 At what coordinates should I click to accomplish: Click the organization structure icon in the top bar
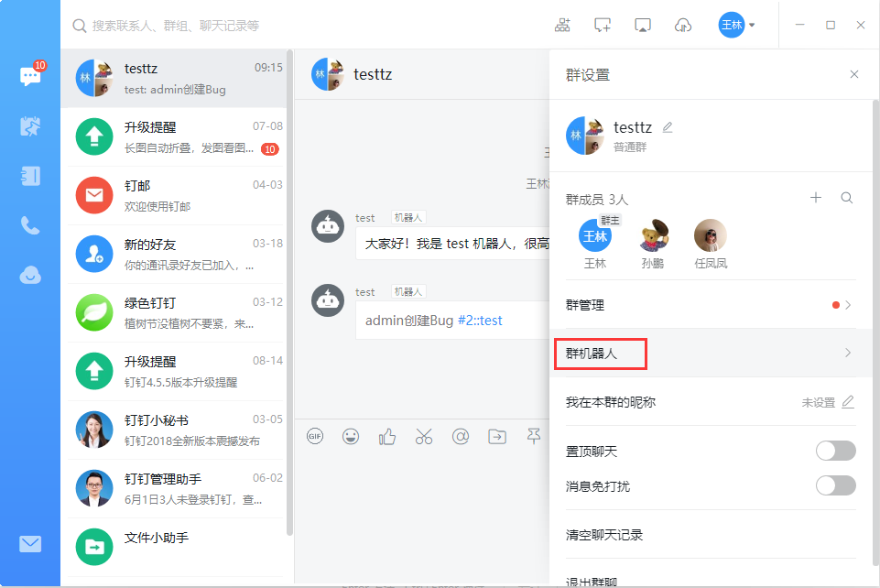562,26
